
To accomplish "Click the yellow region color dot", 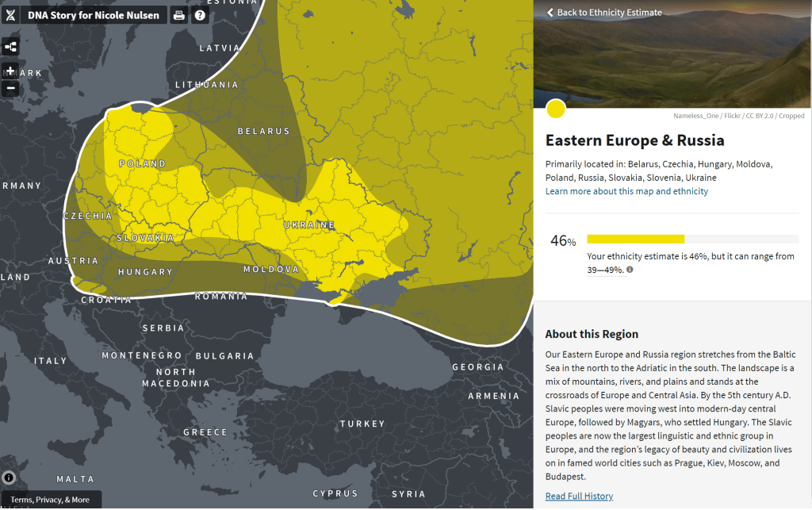I will point(556,109).
